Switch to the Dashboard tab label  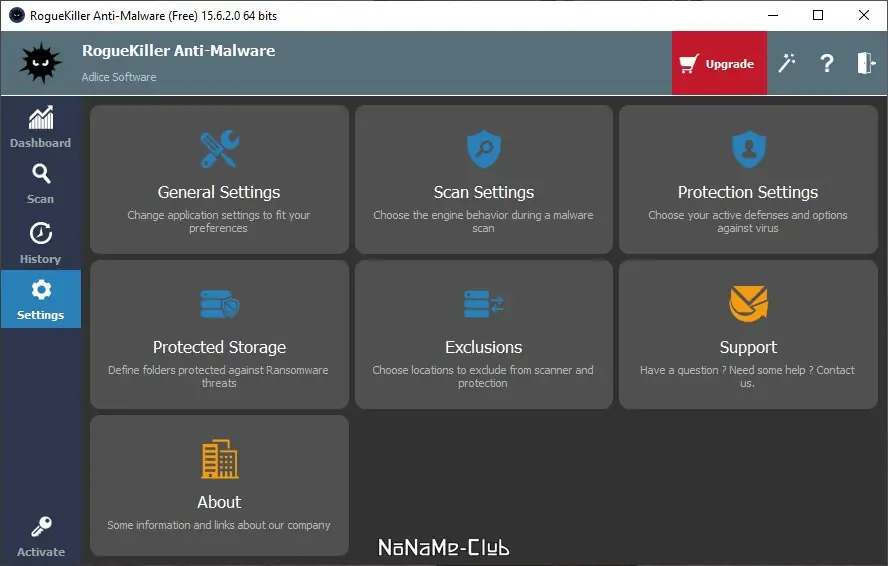(40, 143)
